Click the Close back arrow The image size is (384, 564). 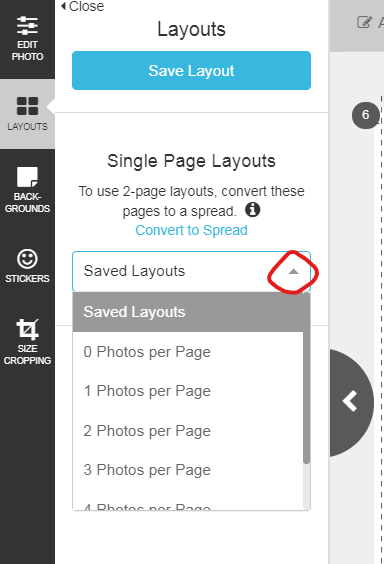[x=83, y=6]
